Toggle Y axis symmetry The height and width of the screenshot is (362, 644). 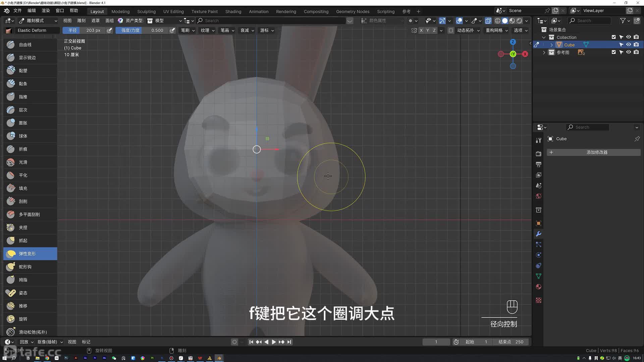428,30
